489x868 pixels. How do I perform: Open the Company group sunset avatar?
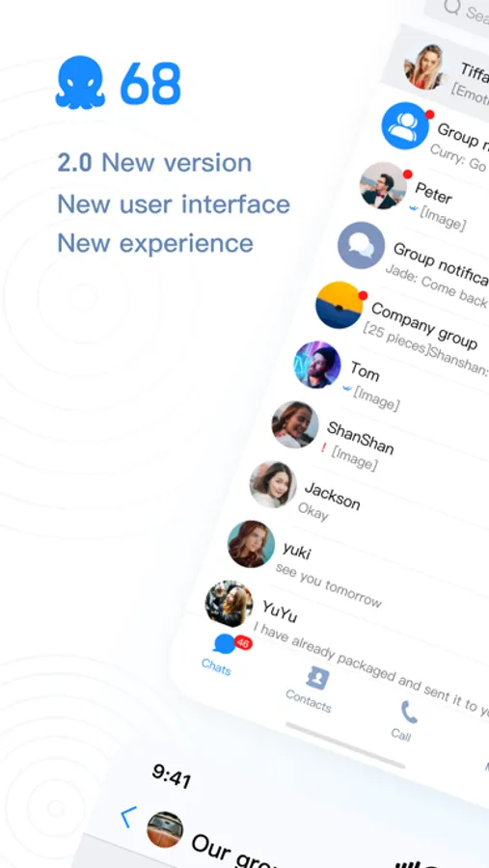click(x=339, y=305)
